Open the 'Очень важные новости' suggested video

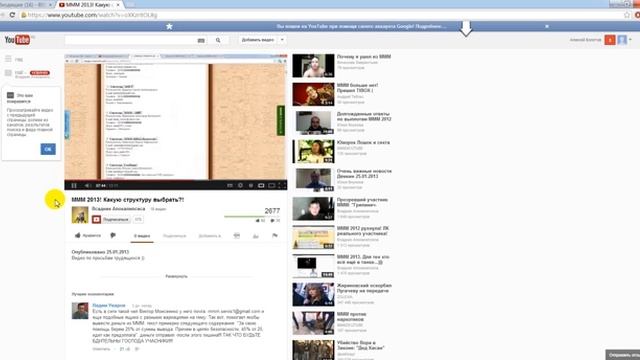click(342, 180)
